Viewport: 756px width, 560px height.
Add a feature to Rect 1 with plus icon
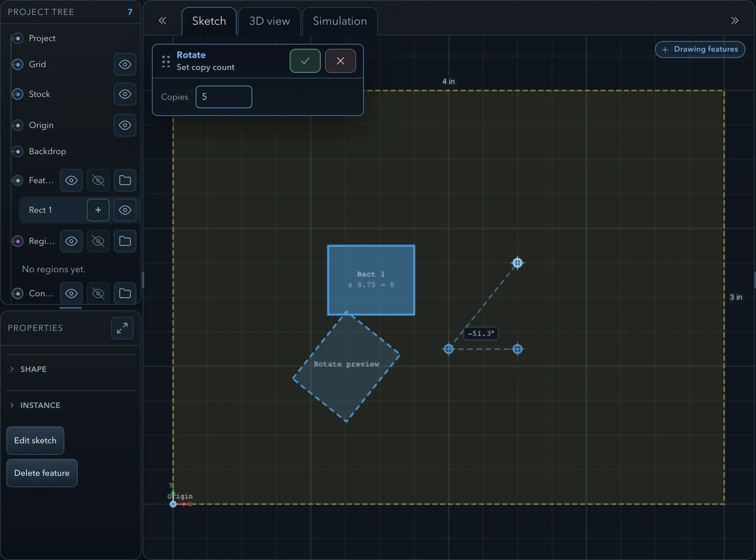click(98, 210)
